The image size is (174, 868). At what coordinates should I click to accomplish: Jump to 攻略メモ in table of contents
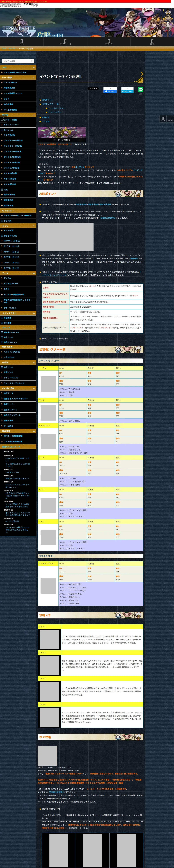click(46, 117)
